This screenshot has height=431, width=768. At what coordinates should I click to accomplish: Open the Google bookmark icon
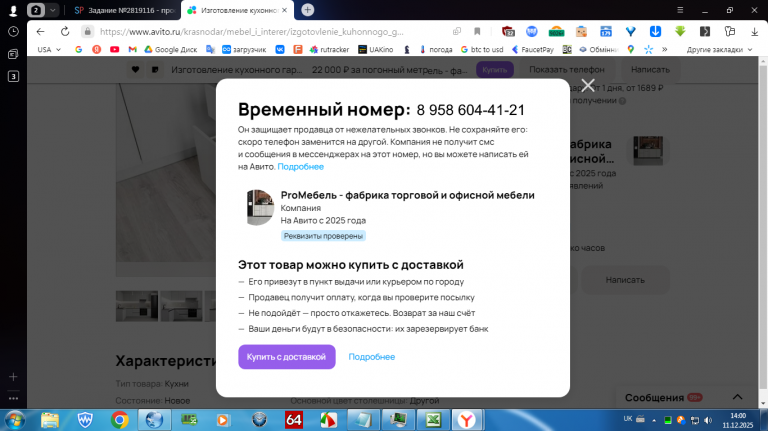point(78,49)
